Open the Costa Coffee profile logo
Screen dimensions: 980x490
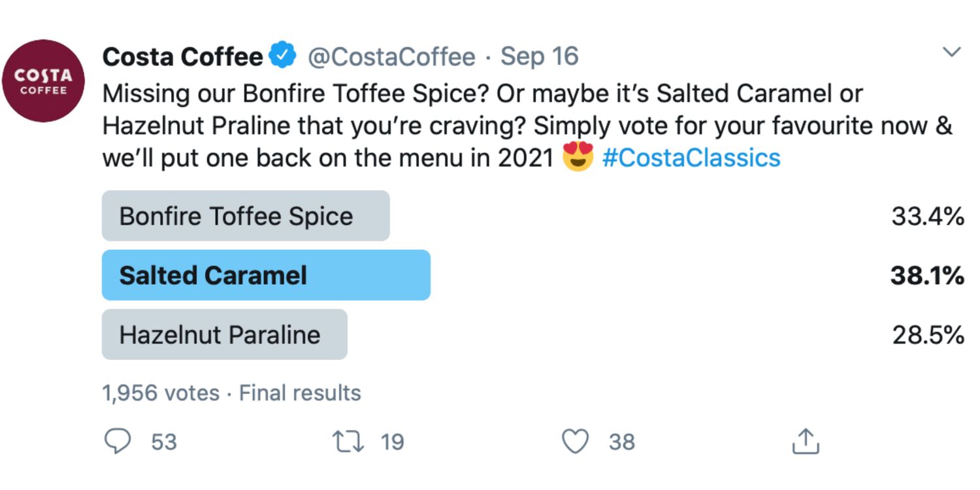pos(43,81)
